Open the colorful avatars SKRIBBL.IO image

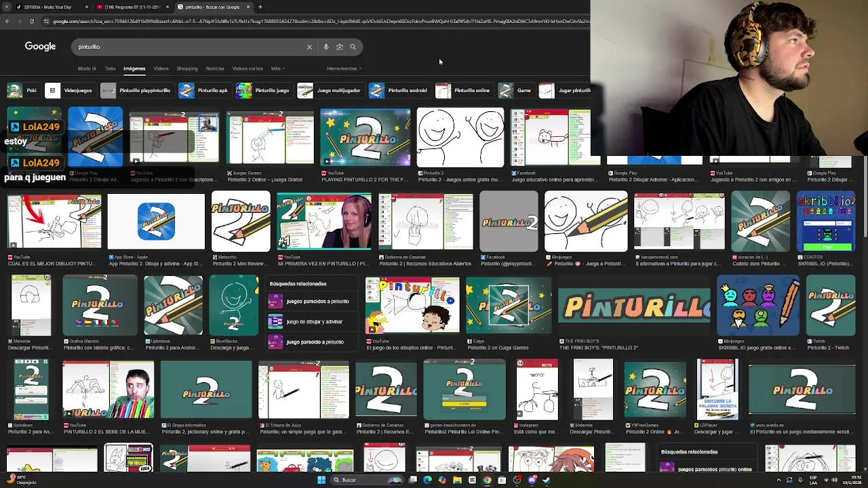pyautogui.click(x=758, y=306)
